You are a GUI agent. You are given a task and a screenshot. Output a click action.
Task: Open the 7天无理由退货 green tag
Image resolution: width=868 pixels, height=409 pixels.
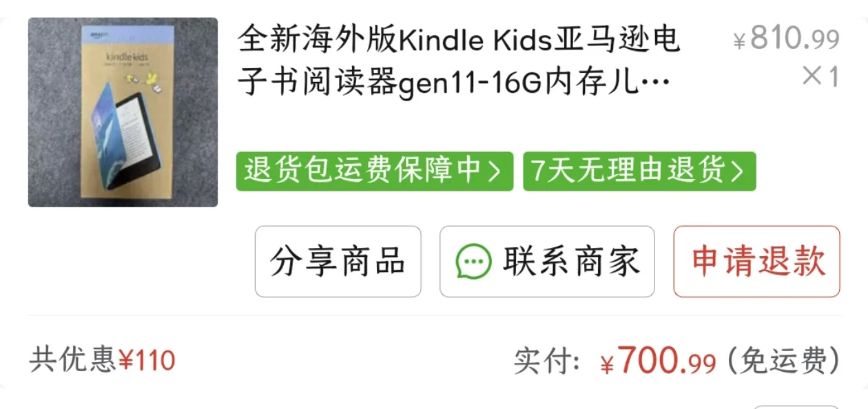[x=639, y=171]
